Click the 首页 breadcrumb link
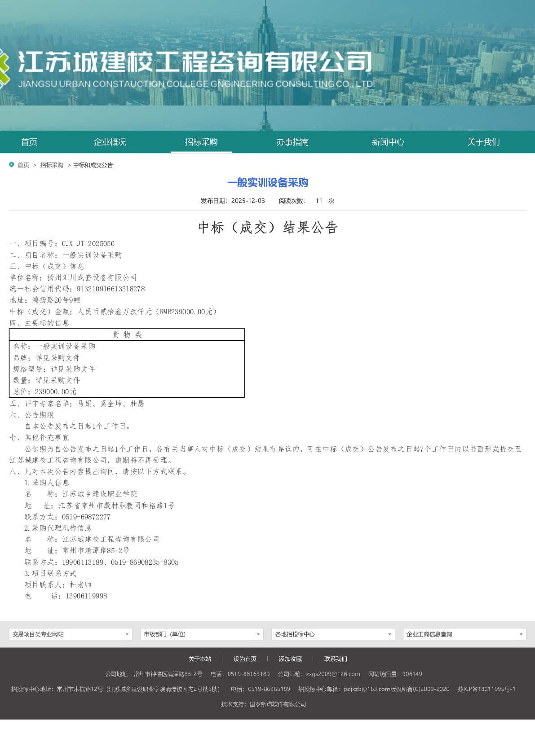This screenshot has width=535, height=756. point(23,165)
